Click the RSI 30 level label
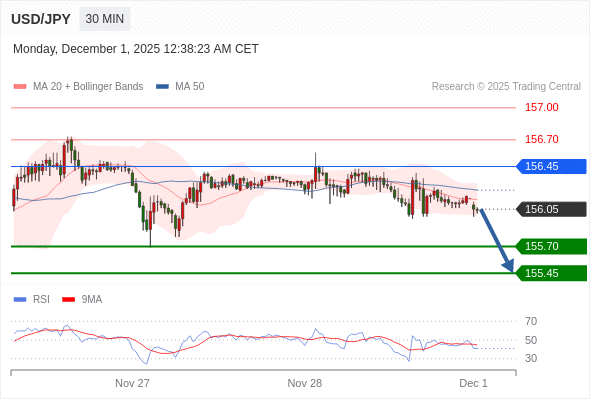The height and width of the screenshot is (400, 590). [x=531, y=358]
